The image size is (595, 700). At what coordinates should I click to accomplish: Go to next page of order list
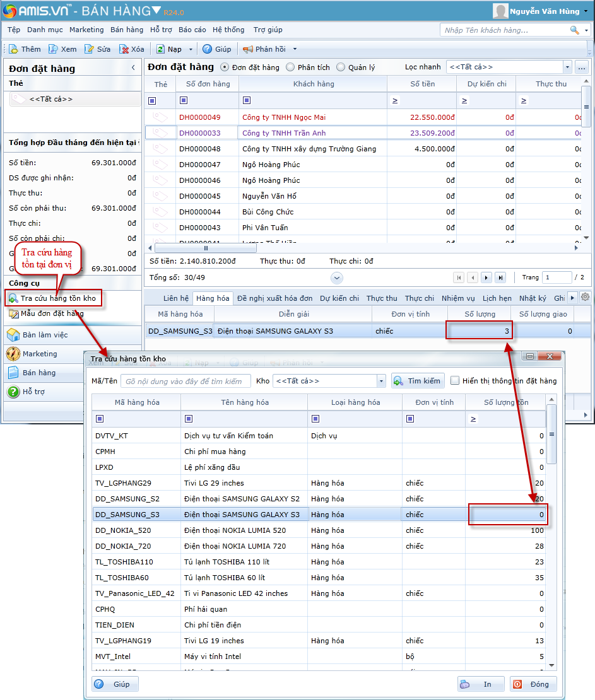point(486,277)
